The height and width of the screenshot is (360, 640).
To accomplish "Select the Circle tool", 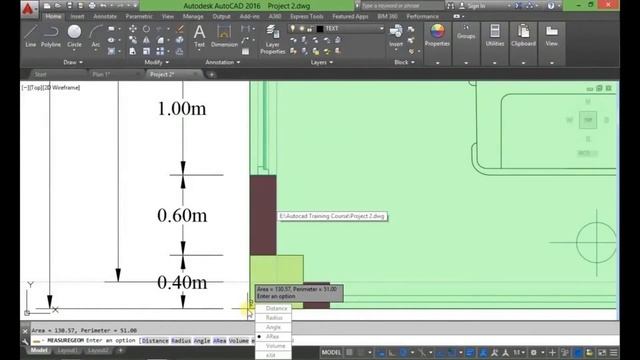I will click(x=74, y=36).
